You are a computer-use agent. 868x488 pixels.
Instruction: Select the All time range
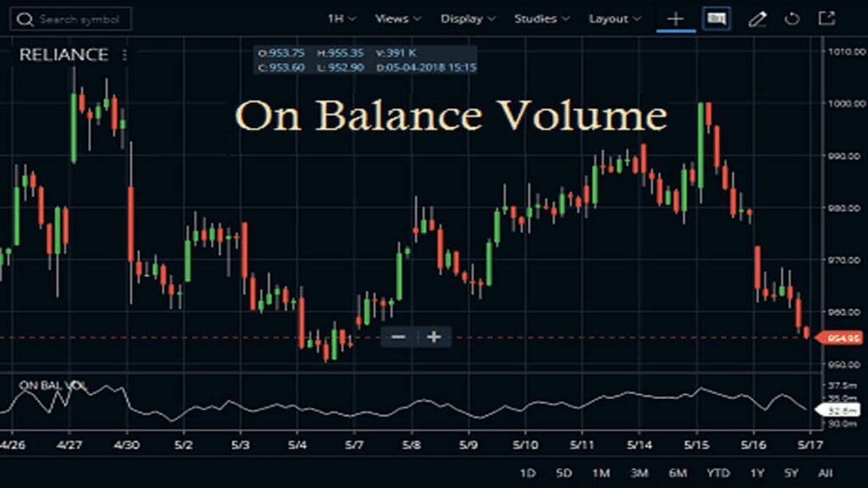(826, 473)
